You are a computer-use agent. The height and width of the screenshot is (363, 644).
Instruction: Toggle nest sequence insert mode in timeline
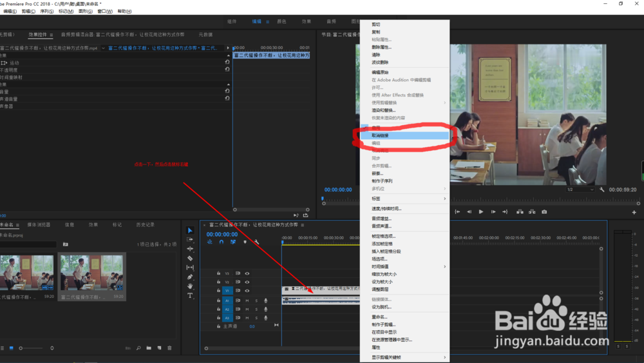210,242
